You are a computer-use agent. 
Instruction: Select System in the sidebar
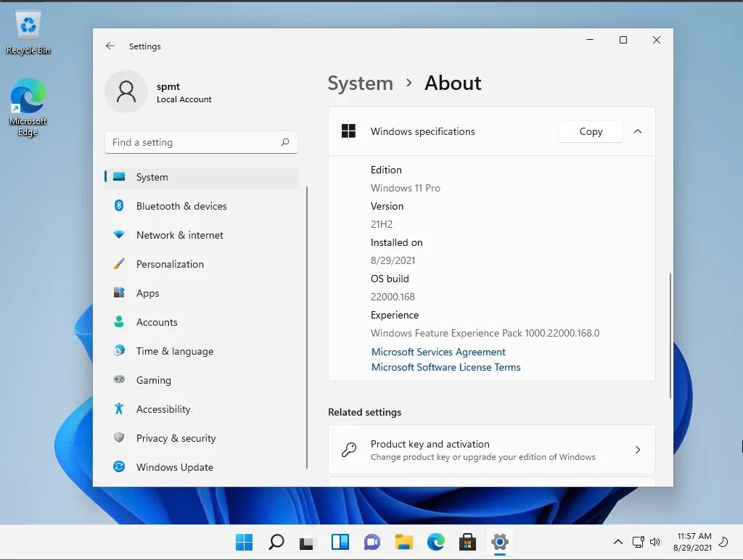[202, 177]
